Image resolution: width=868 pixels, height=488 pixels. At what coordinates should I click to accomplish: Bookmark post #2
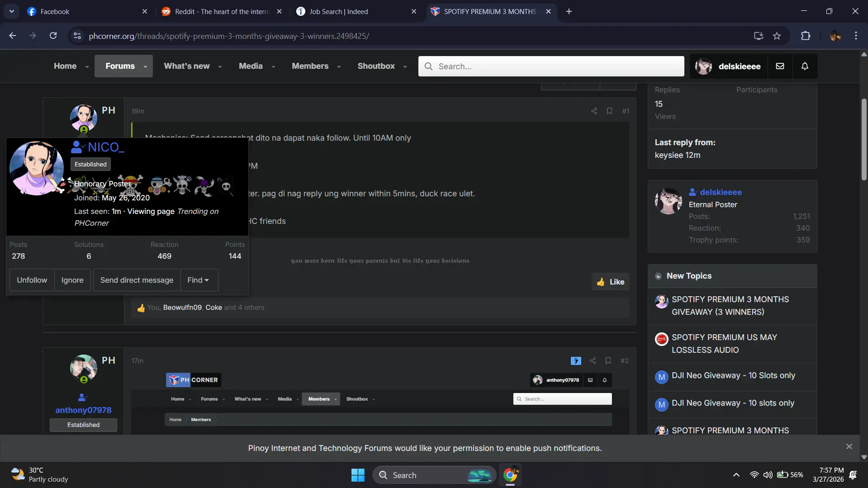pos(608,361)
